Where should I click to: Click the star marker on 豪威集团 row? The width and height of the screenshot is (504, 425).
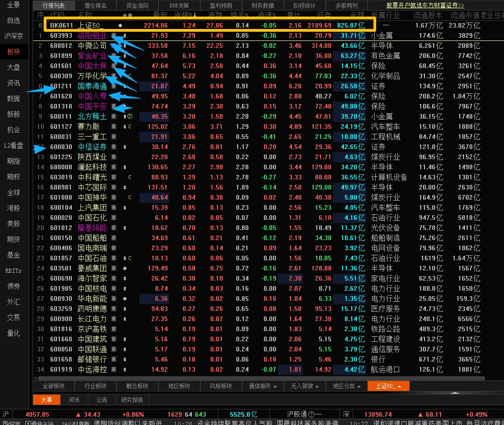[125, 268]
